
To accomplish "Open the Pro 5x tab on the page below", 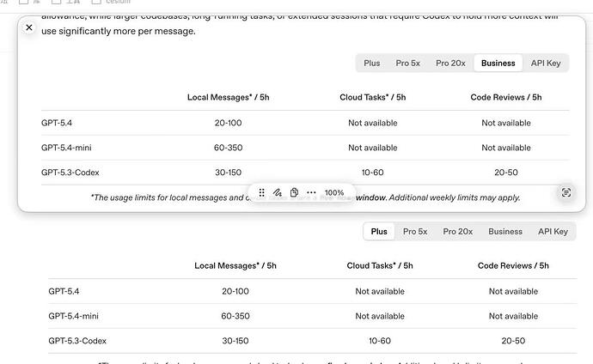I will (415, 232).
